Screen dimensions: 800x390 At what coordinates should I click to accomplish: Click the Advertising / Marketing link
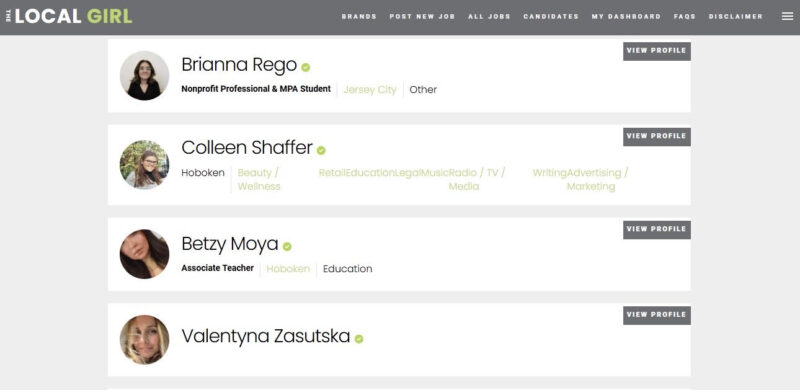[597, 180]
